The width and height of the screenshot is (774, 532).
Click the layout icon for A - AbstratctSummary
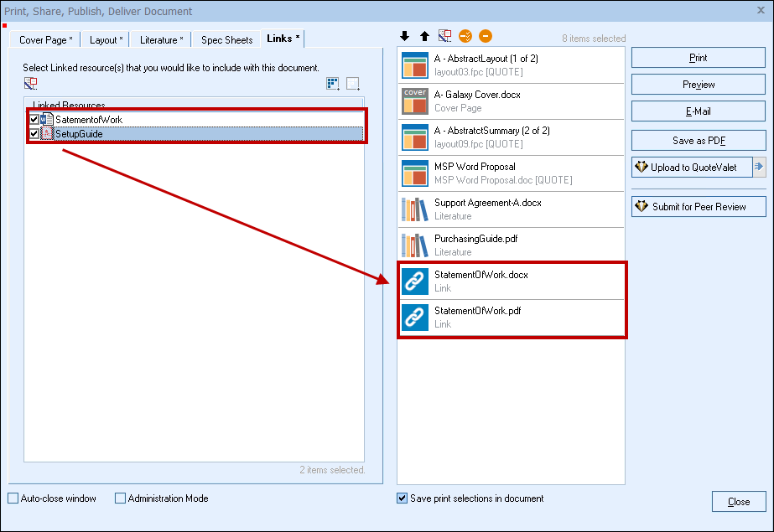(414, 137)
